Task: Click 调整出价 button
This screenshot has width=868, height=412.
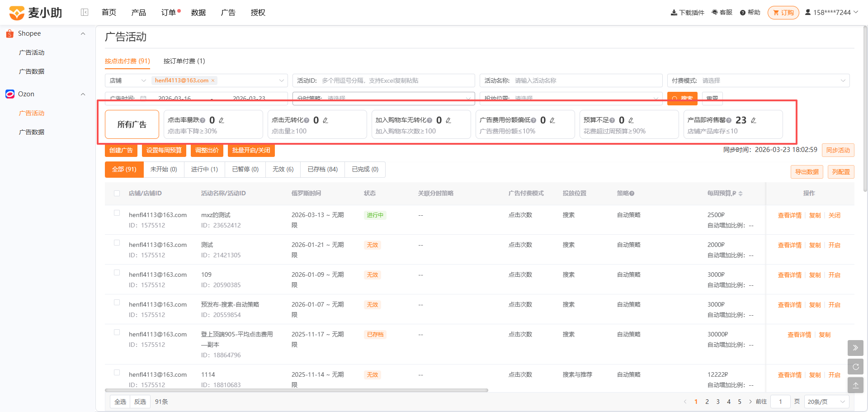Action: click(207, 150)
